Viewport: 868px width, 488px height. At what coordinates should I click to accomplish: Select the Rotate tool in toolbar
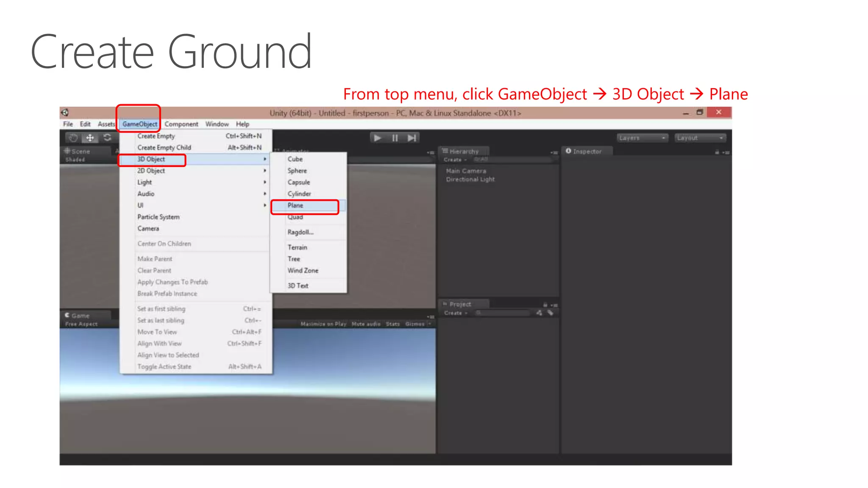(107, 138)
